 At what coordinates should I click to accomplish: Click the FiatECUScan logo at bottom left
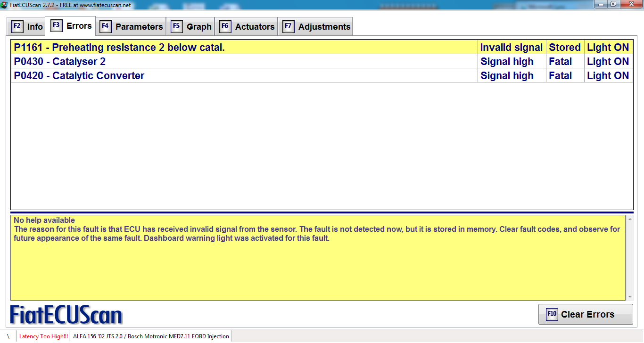pos(66,315)
